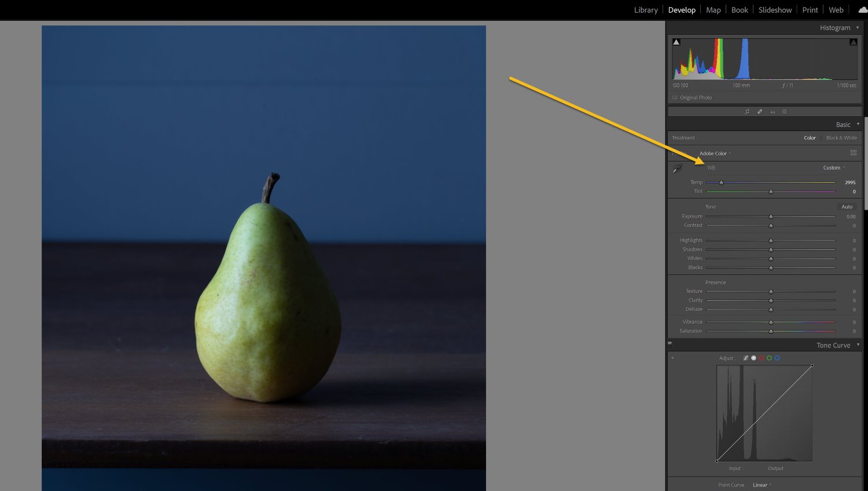Click the Temp slider handle

pos(721,182)
